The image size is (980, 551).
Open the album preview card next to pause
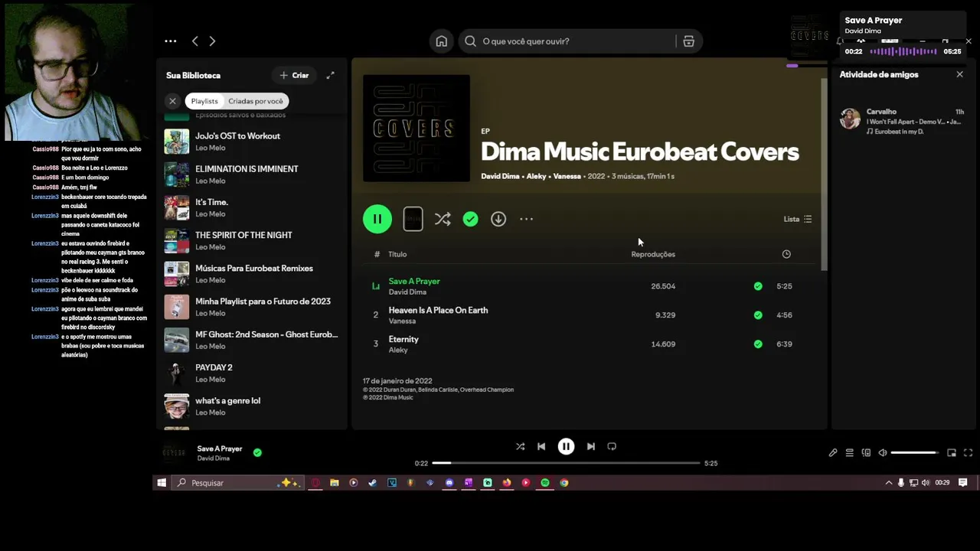pyautogui.click(x=413, y=219)
